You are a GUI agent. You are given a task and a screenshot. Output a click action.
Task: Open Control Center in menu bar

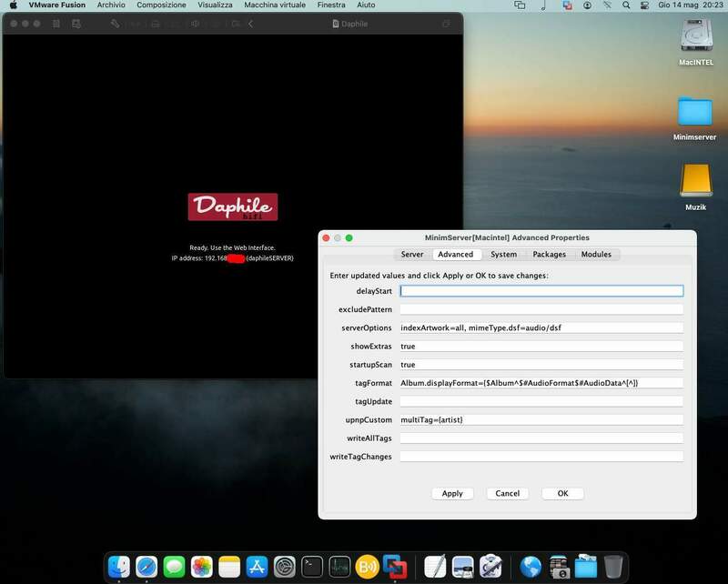pyautogui.click(x=644, y=5)
